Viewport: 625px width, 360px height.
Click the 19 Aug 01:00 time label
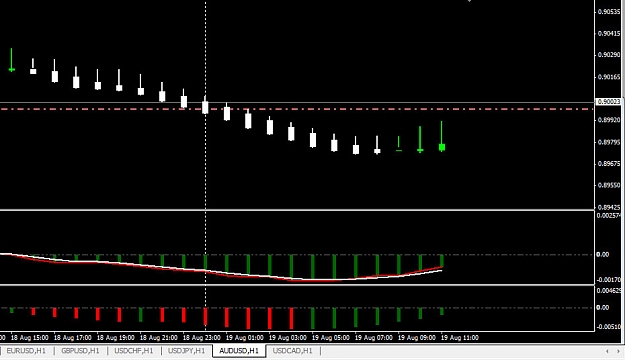(245, 338)
